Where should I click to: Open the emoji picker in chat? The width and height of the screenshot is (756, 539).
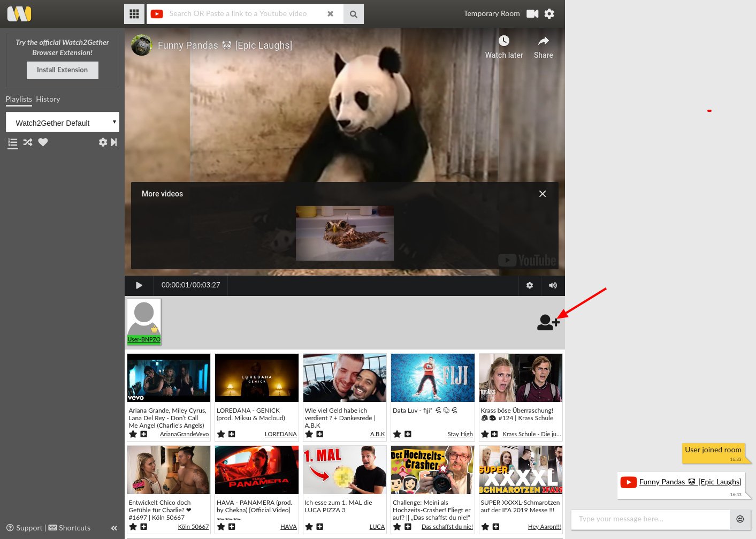click(740, 519)
